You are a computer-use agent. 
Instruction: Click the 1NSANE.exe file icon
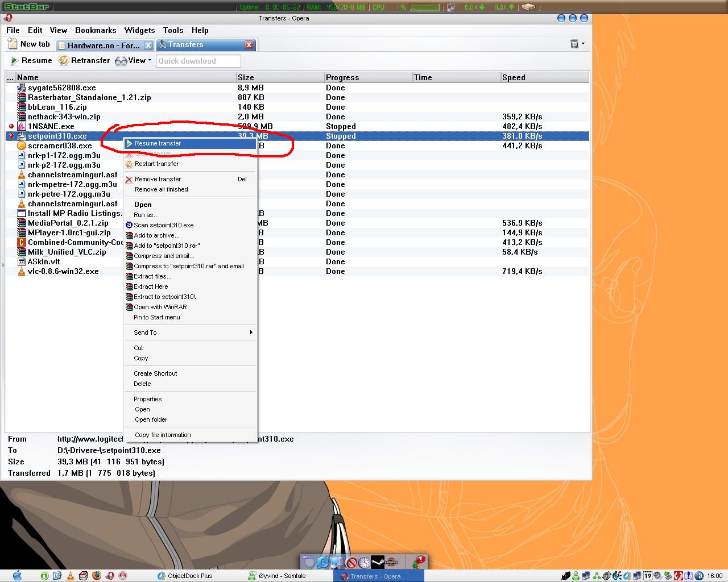(x=22, y=126)
